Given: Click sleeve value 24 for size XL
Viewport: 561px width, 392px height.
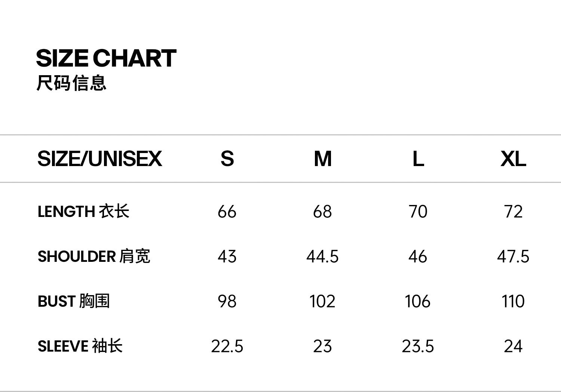Looking at the screenshot, I should tap(513, 346).
